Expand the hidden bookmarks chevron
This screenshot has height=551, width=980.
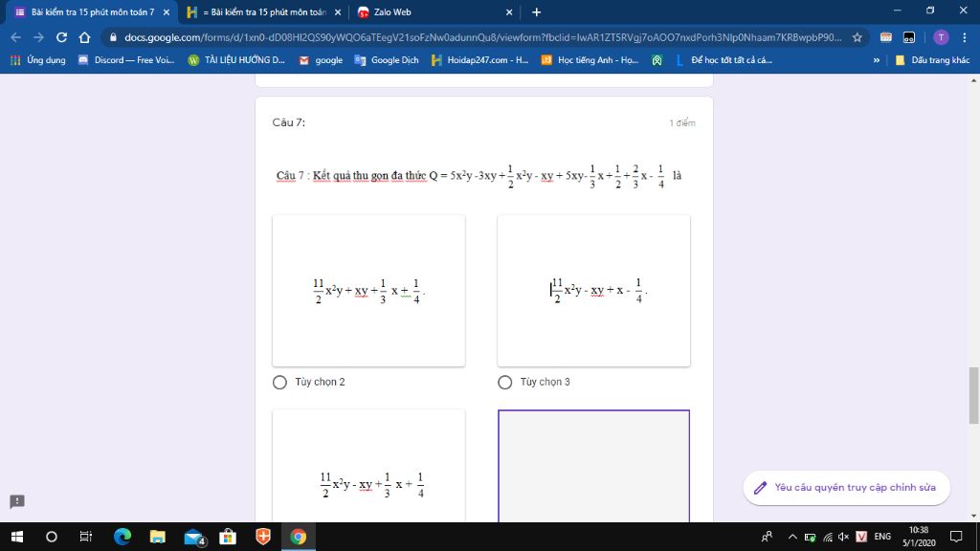(x=877, y=60)
